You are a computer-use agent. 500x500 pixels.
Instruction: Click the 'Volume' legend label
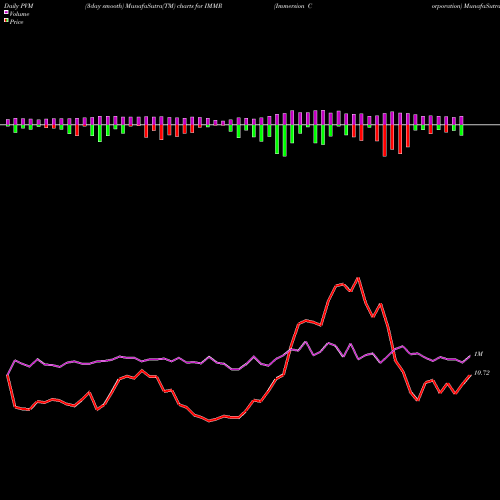pyautogui.click(x=19, y=14)
